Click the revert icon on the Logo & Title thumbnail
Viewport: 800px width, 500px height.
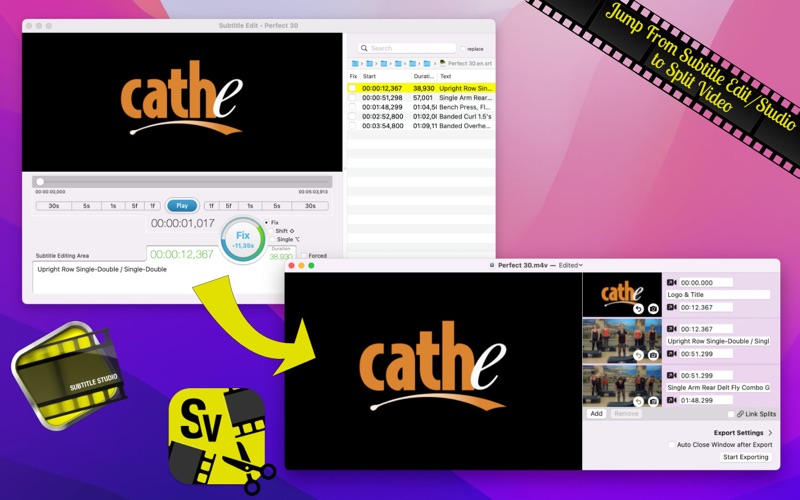(638, 309)
